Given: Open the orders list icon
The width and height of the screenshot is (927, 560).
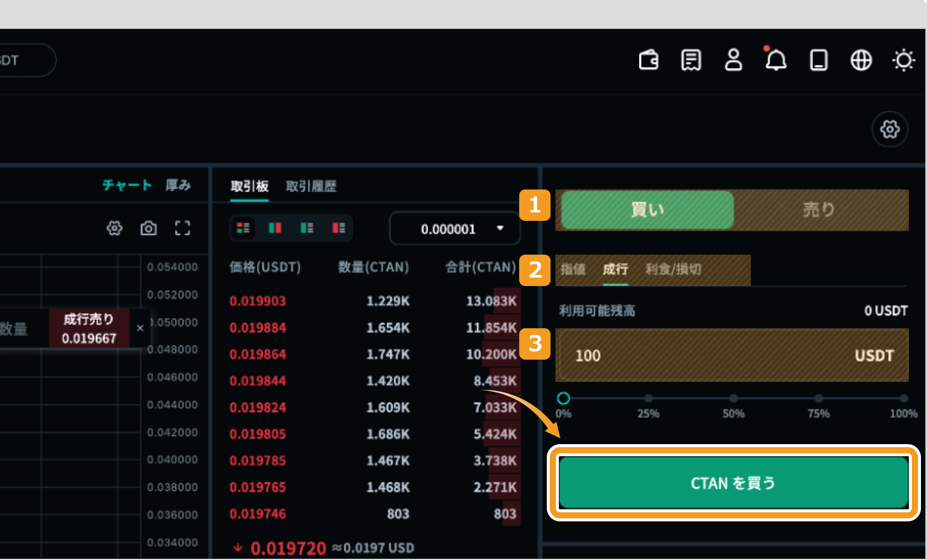Looking at the screenshot, I should tap(691, 60).
